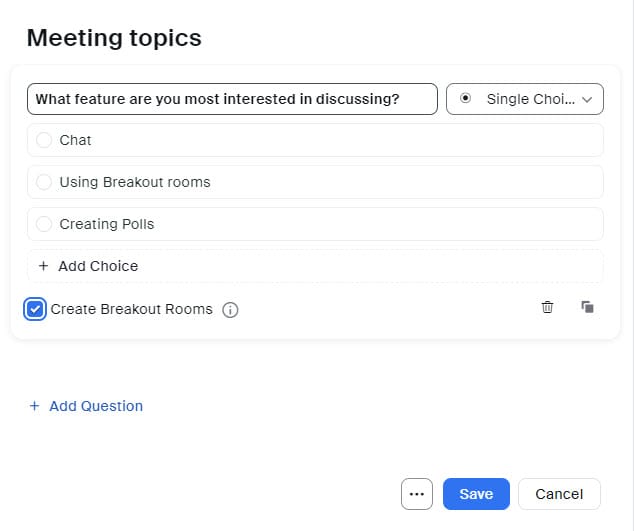Open the more options ellipsis button

416,494
